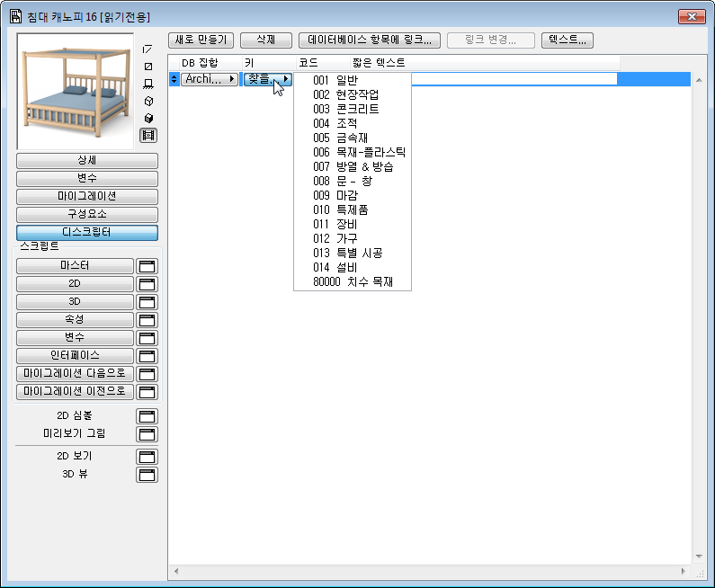
Task: Open the 구성요소 section
Action: pos(87,214)
